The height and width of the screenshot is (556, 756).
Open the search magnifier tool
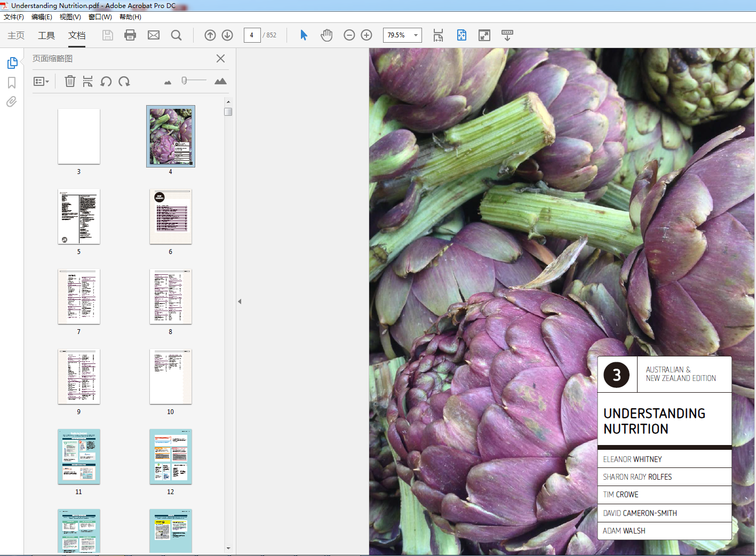coord(176,35)
